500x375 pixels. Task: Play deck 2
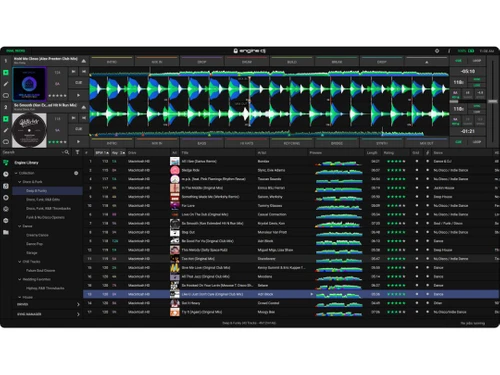coord(78,142)
